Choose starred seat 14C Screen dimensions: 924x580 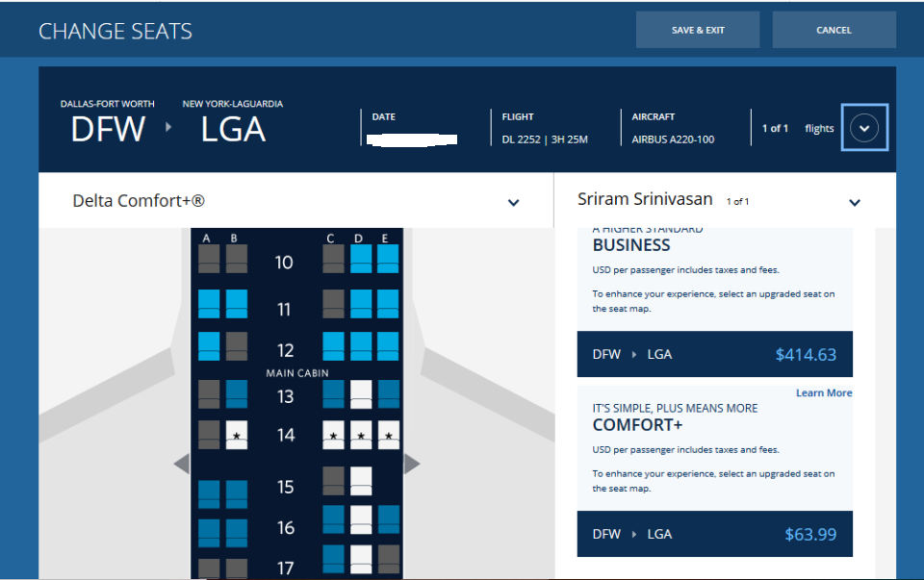tap(333, 435)
